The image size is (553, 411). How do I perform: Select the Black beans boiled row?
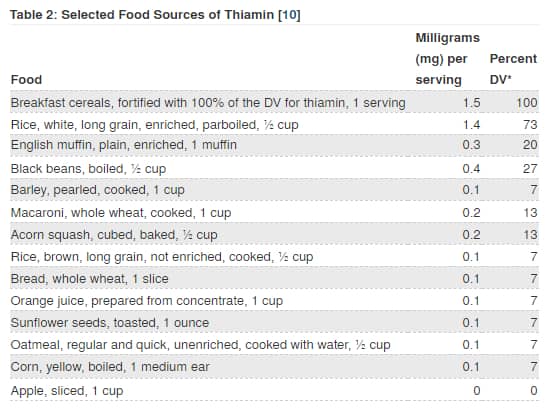click(274, 168)
